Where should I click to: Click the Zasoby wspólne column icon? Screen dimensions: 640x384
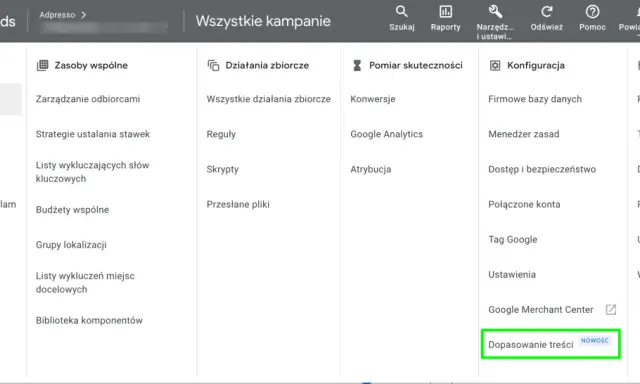coord(42,65)
